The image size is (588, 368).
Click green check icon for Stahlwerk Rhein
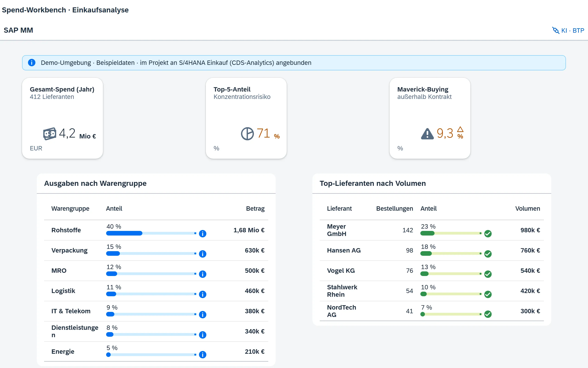(x=488, y=294)
